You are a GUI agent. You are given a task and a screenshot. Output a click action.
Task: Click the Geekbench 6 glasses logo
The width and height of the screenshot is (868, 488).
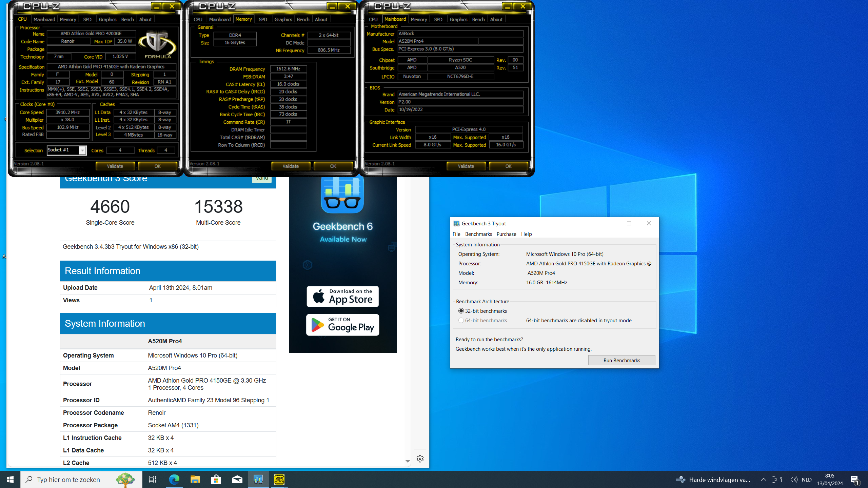click(x=342, y=195)
